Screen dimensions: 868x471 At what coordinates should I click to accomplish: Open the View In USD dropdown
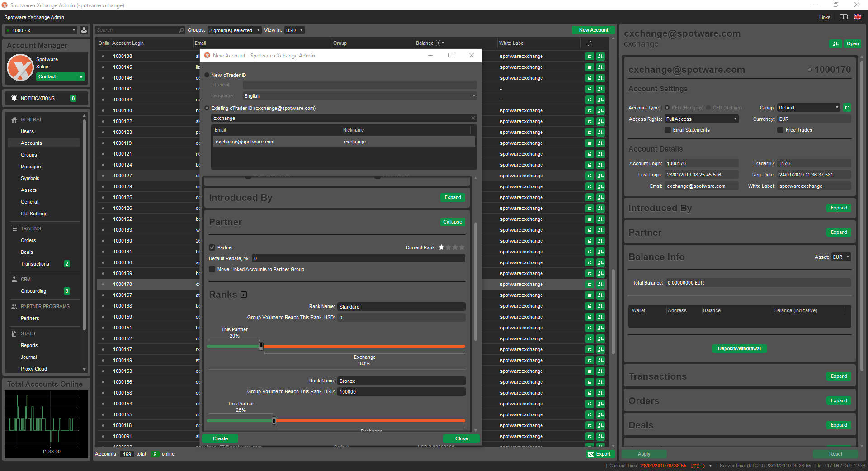coord(294,30)
